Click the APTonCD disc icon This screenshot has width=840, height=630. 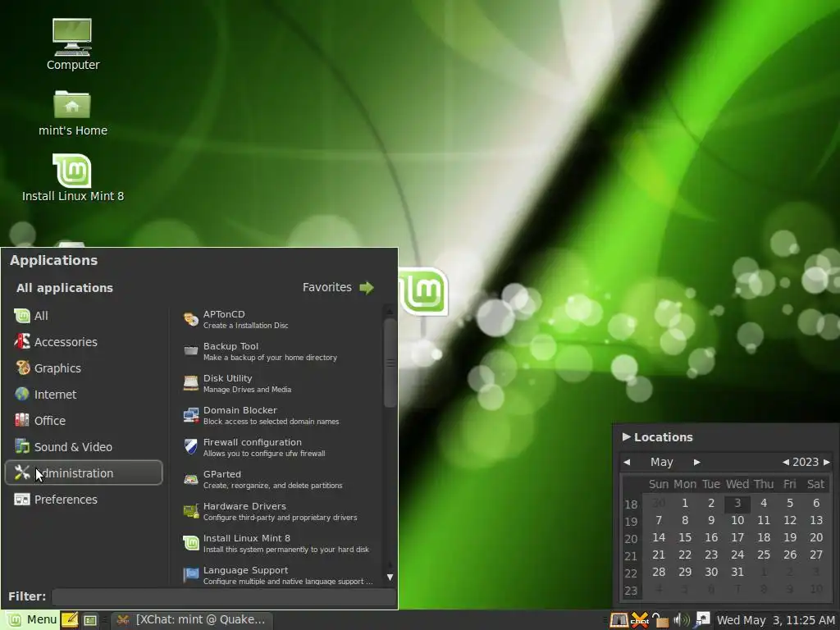[x=190, y=319]
